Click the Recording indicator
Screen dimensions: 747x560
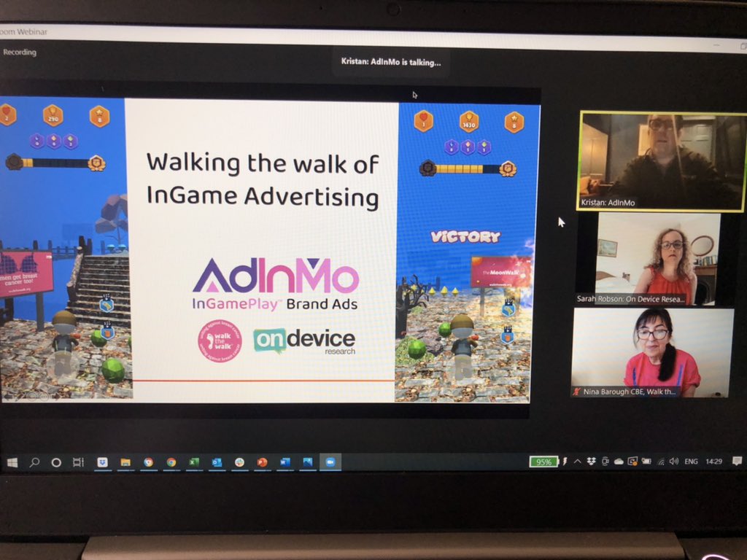click(x=20, y=52)
